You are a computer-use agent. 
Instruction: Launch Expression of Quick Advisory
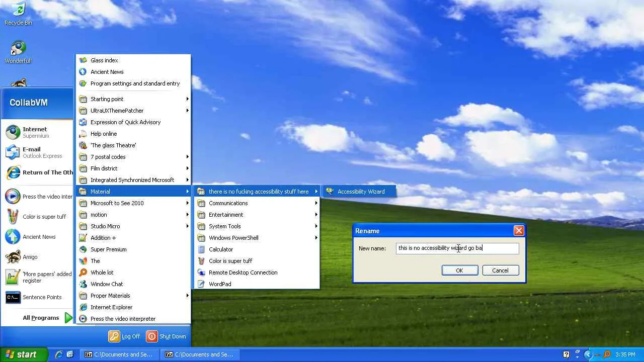[x=133, y=122]
